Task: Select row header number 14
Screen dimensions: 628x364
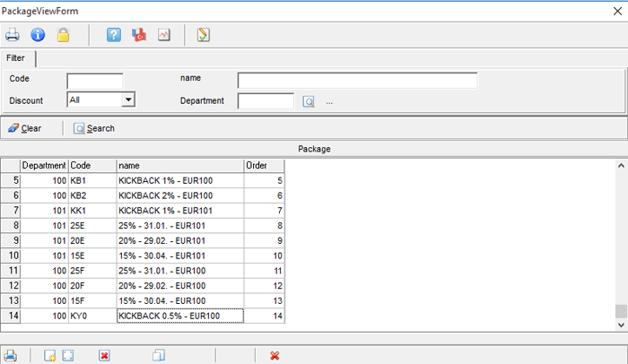Action: click(x=11, y=316)
